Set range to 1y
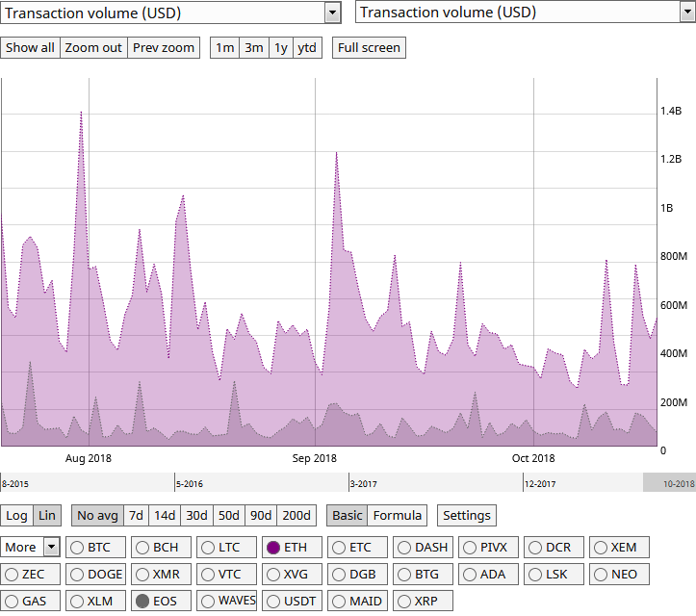696x616 pixels. [x=280, y=47]
